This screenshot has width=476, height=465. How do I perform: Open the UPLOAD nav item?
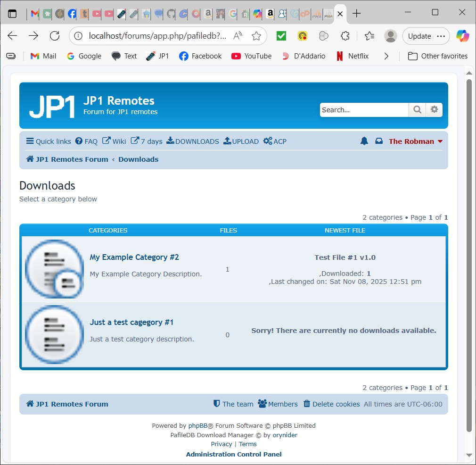(x=241, y=141)
